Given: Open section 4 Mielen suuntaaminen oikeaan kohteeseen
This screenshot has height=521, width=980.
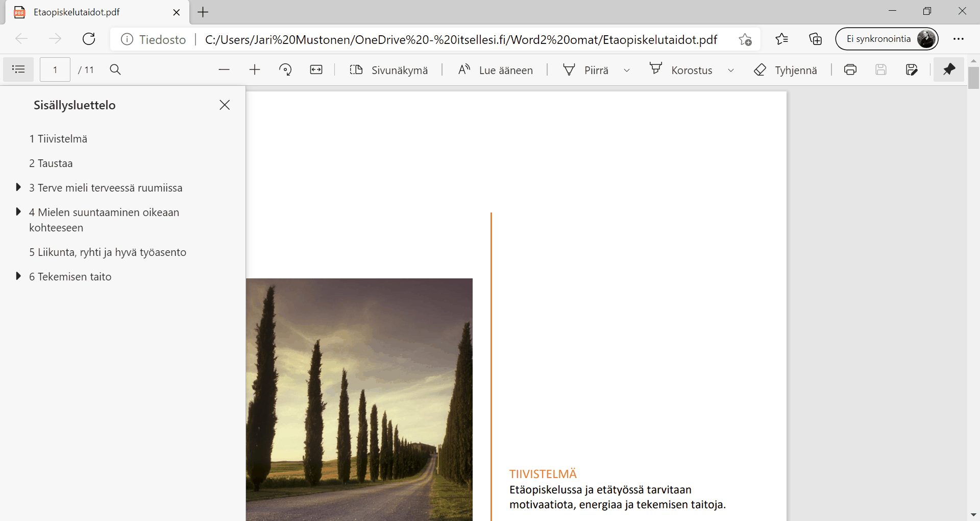Looking at the screenshot, I should [104, 220].
